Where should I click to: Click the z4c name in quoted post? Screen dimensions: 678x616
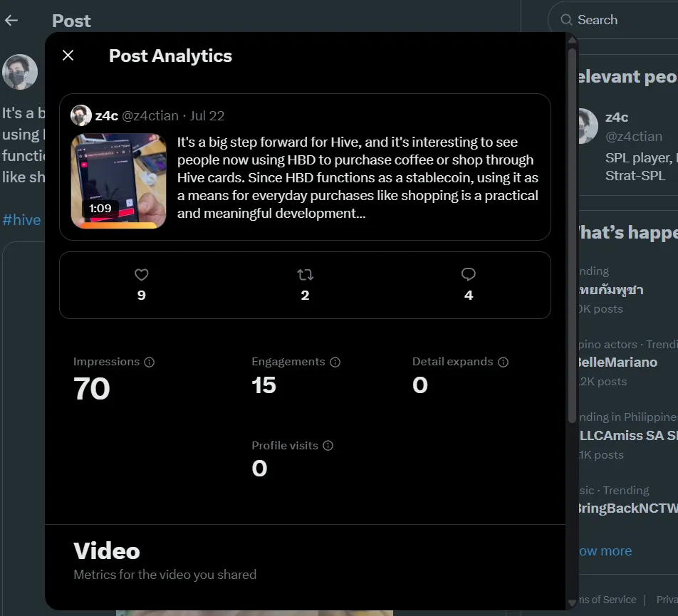(107, 116)
